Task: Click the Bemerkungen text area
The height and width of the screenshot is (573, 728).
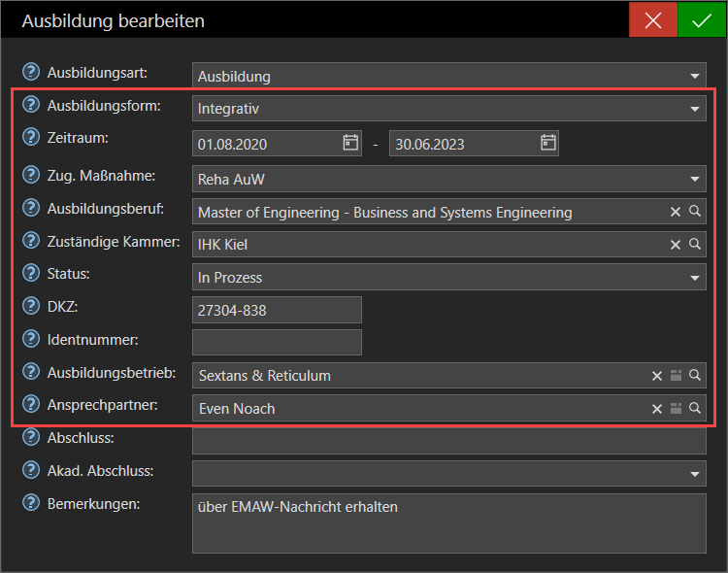Action: coord(448,522)
